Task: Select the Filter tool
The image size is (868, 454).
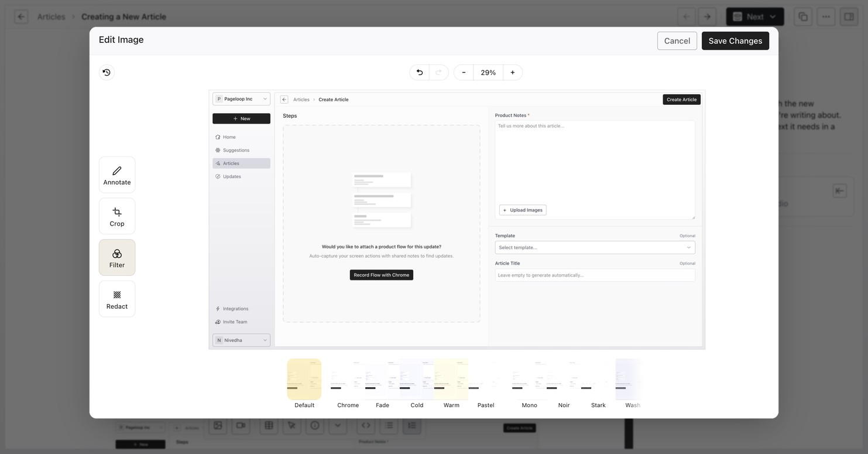Action: point(117,258)
